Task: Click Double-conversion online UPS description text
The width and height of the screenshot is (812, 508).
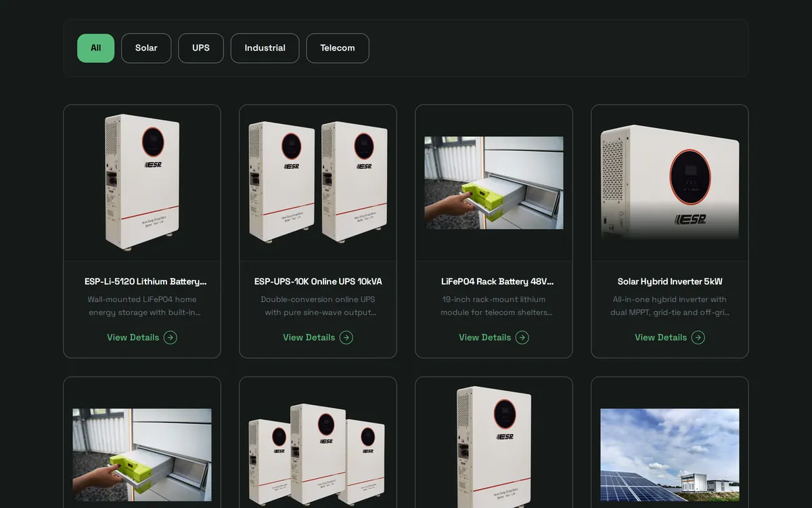Action: coord(319,305)
